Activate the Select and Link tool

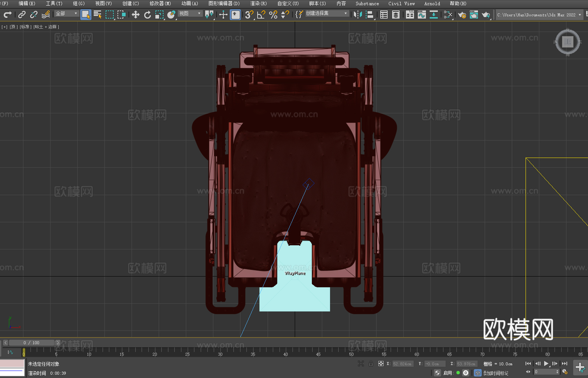click(x=22, y=14)
